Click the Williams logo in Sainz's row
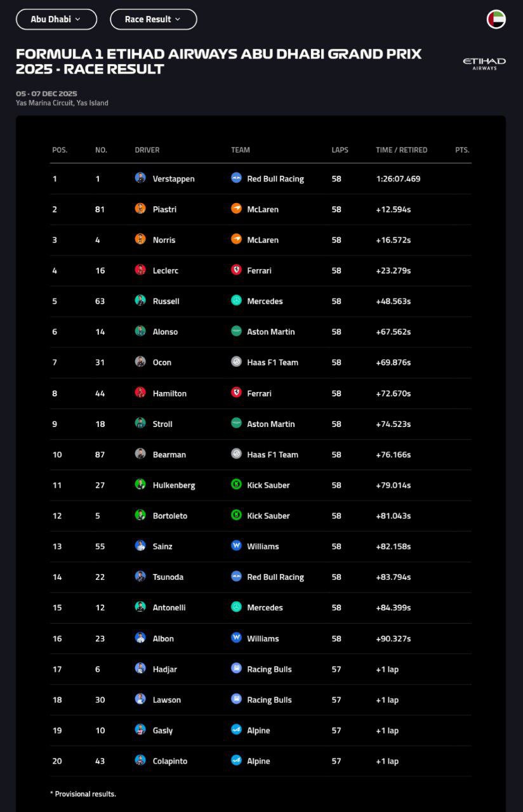Viewport: 523px width, 812px height. 236,546
